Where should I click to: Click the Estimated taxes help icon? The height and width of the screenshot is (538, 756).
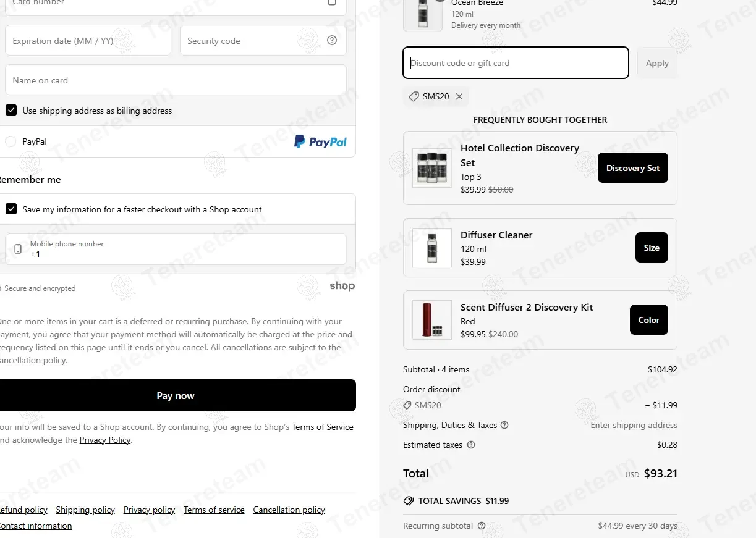click(471, 445)
